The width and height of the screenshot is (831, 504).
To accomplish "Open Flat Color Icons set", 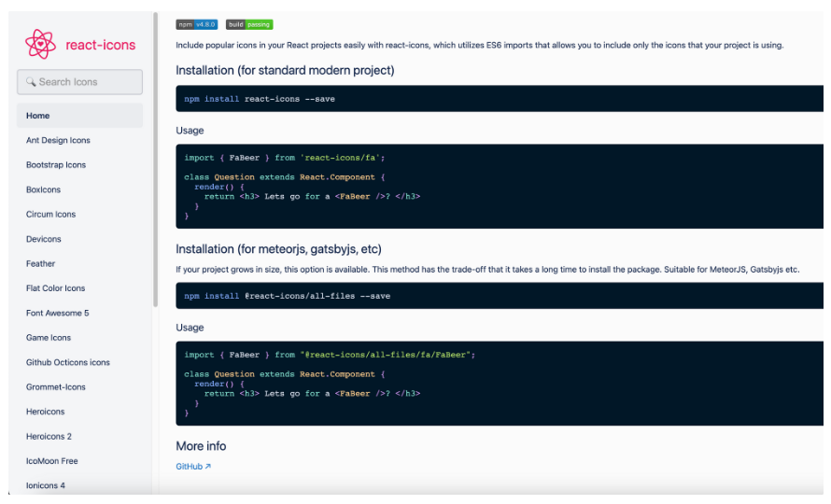I will [x=56, y=288].
